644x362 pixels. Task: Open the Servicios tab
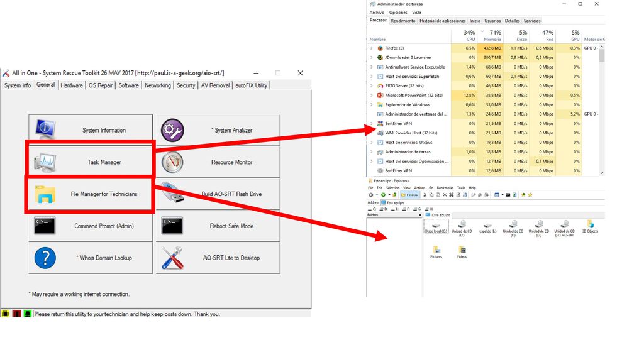[x=532, y=21]
